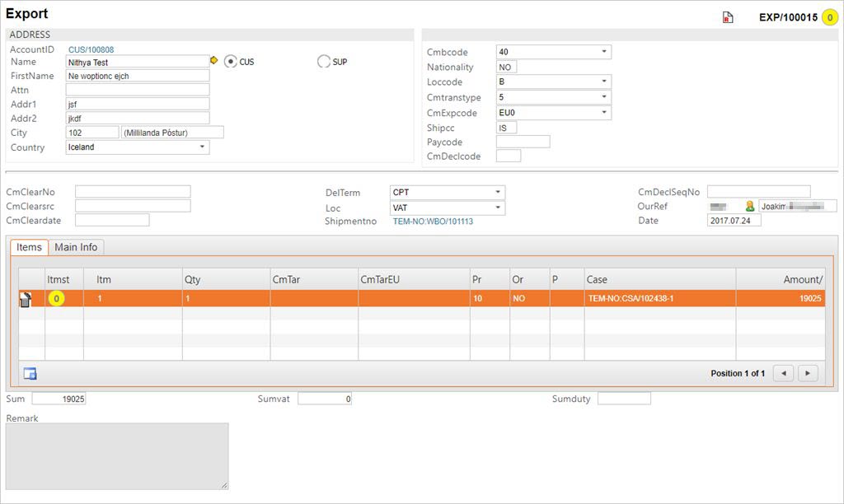Click the yellow arrow icon next to Name
Viewport: 844px width, 504px height.
[215, 61]
